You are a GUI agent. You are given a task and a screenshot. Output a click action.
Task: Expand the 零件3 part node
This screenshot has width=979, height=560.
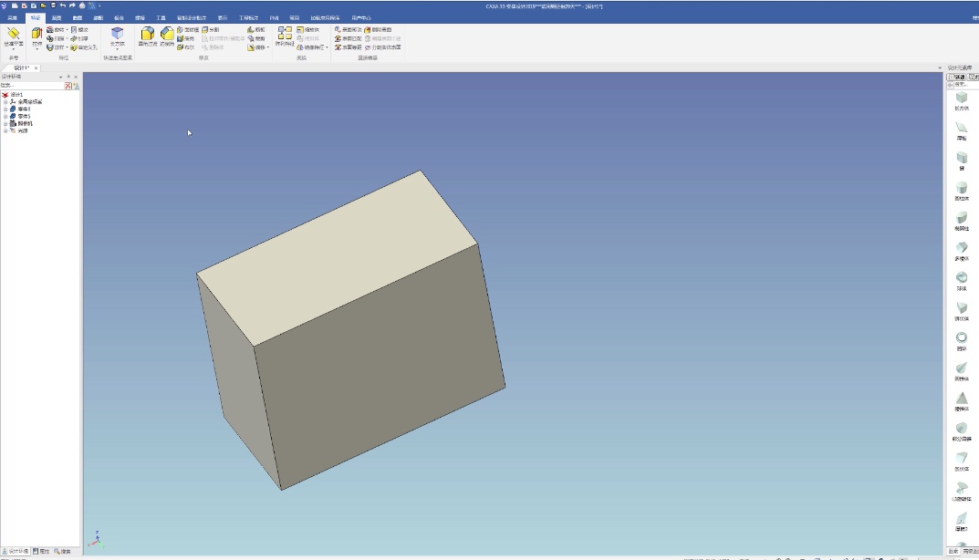tap(5, 109)
